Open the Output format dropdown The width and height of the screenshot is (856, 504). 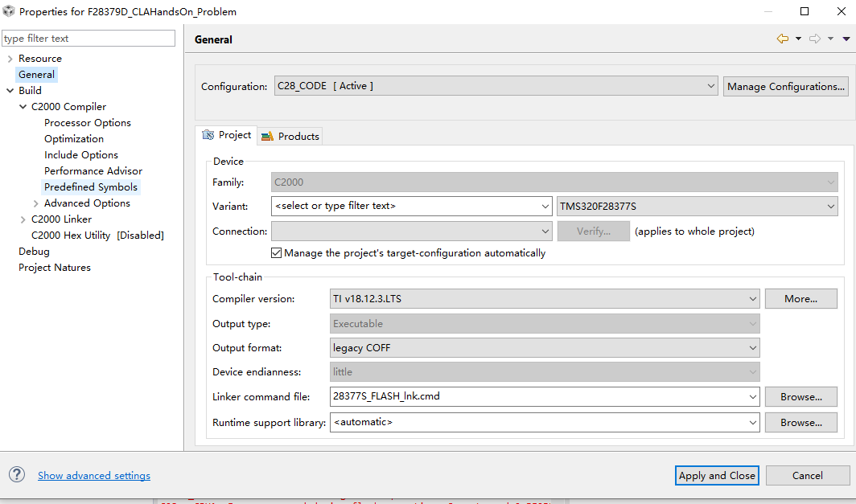(752, 347)
